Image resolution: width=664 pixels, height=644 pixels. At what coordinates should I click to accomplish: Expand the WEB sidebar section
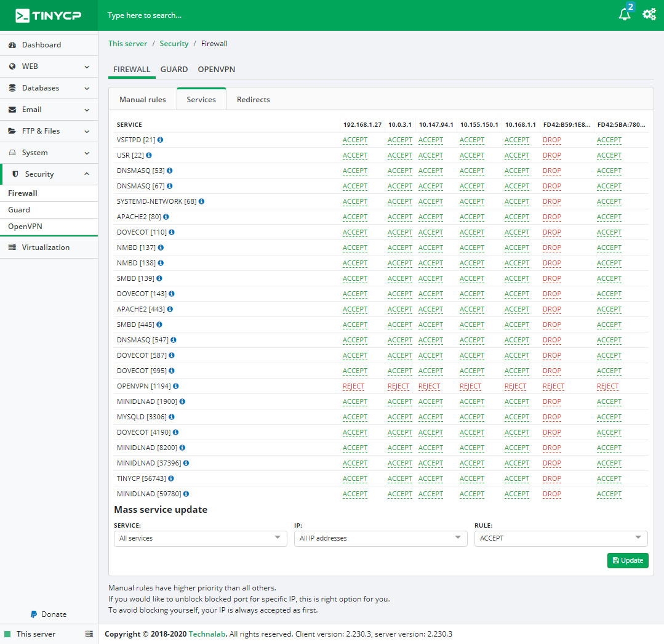(x=49, y=66)
